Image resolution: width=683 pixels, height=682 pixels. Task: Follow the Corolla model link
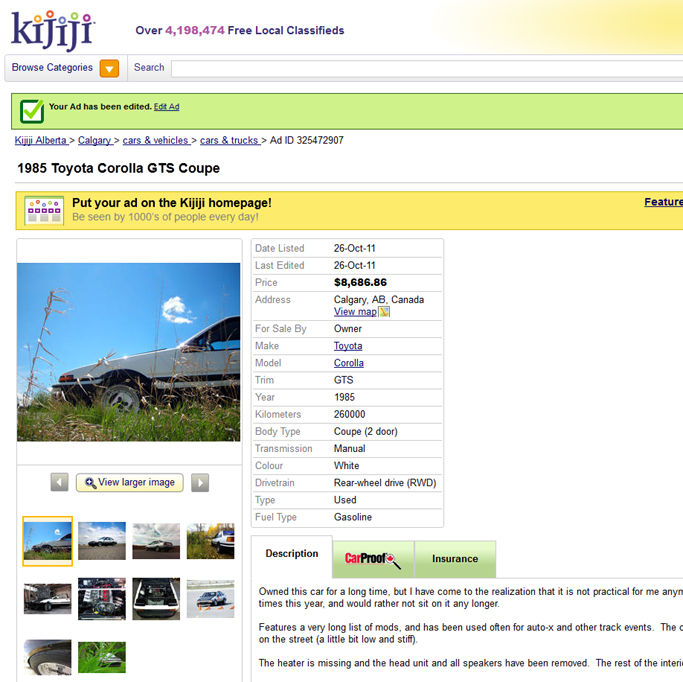click(349, 363)
